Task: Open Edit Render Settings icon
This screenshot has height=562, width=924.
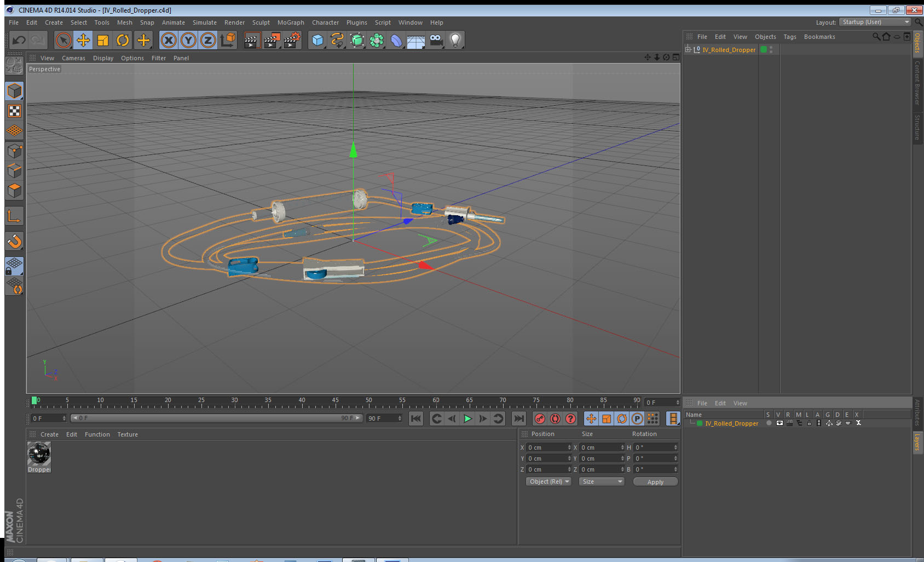Action: [292, 40]
